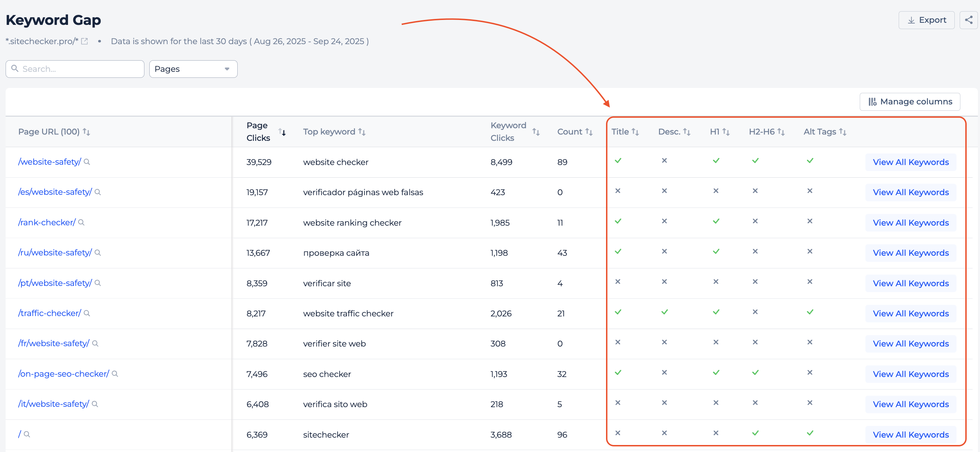This screenshot has width=980, height=452.
Task: Click magnifier icon next to /website-safety/ URL
Action: [87, 162]
